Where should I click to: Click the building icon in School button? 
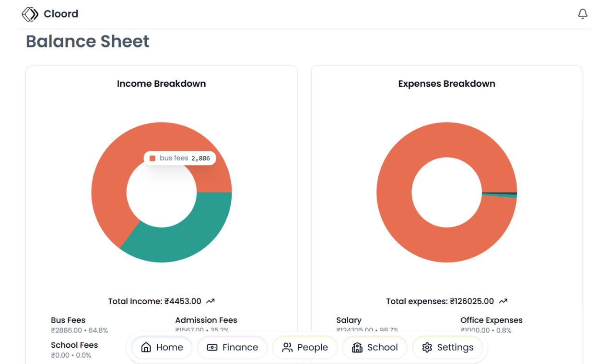click(x=357, y=347)
